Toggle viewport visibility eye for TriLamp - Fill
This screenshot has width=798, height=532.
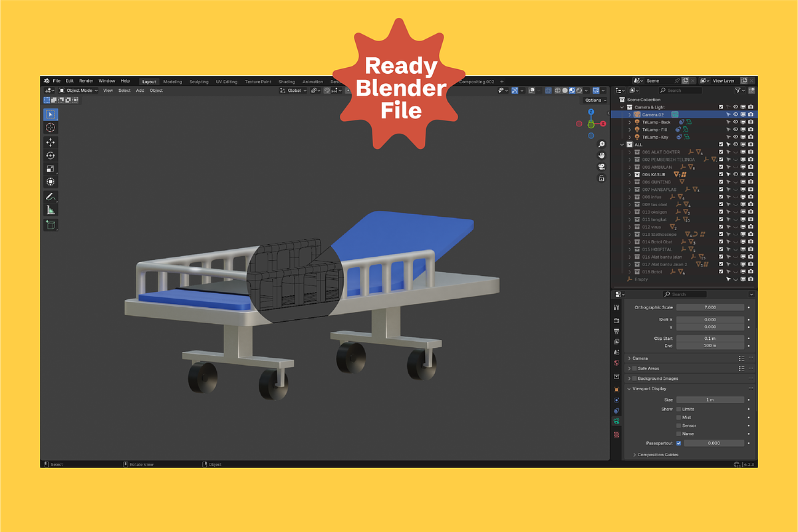pyautogui.click(x=735, y=130)
